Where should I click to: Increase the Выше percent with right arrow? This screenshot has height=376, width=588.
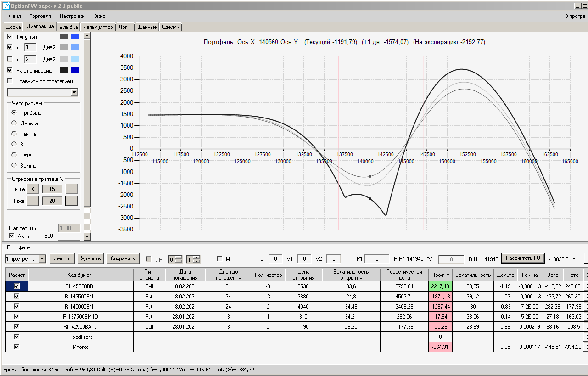pyautogui.click(x=71, y=189)
